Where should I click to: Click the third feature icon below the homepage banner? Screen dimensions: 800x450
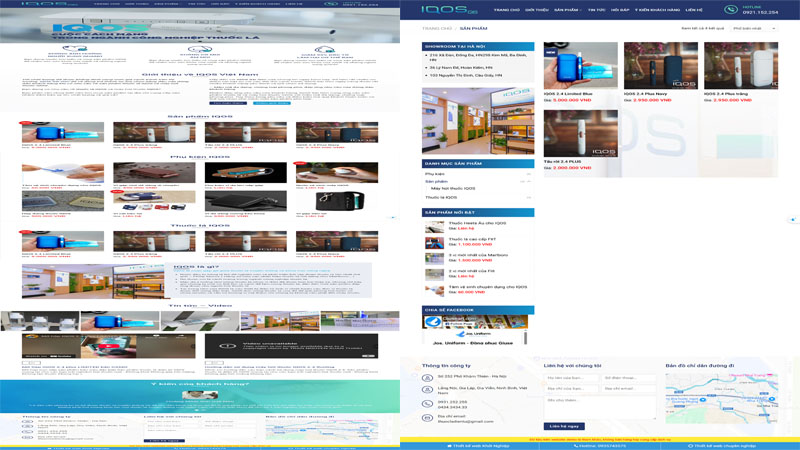[324, 49]
